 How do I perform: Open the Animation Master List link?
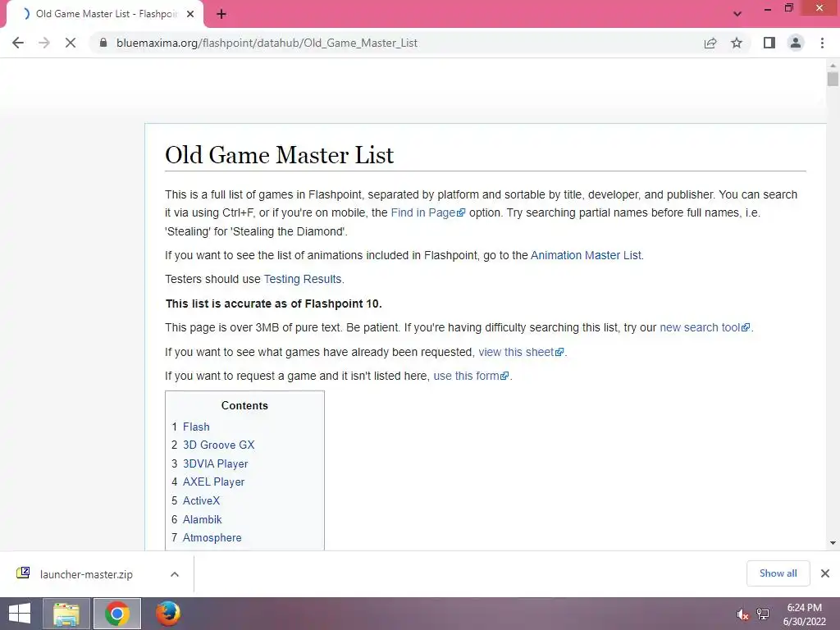pyautogui.click(x=586, y=255)
